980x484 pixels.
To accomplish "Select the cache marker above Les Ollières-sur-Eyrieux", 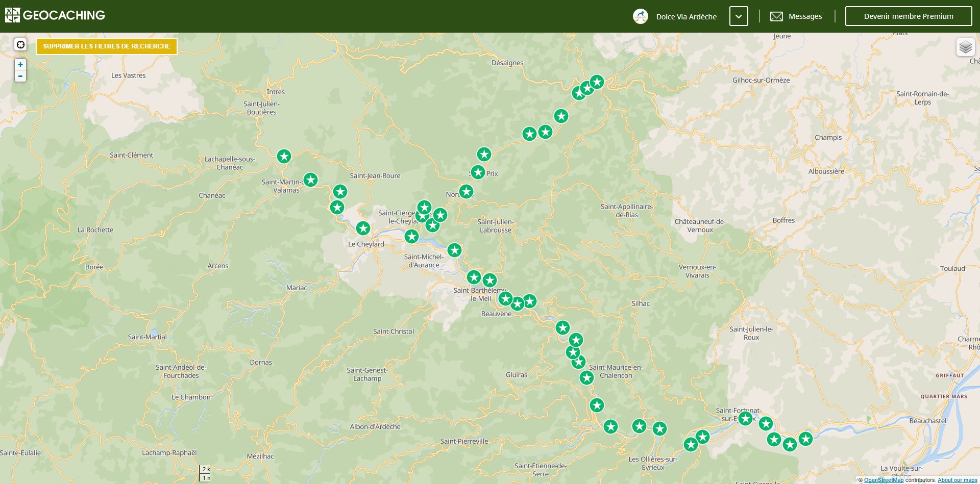I will click(x=660, y=429).
